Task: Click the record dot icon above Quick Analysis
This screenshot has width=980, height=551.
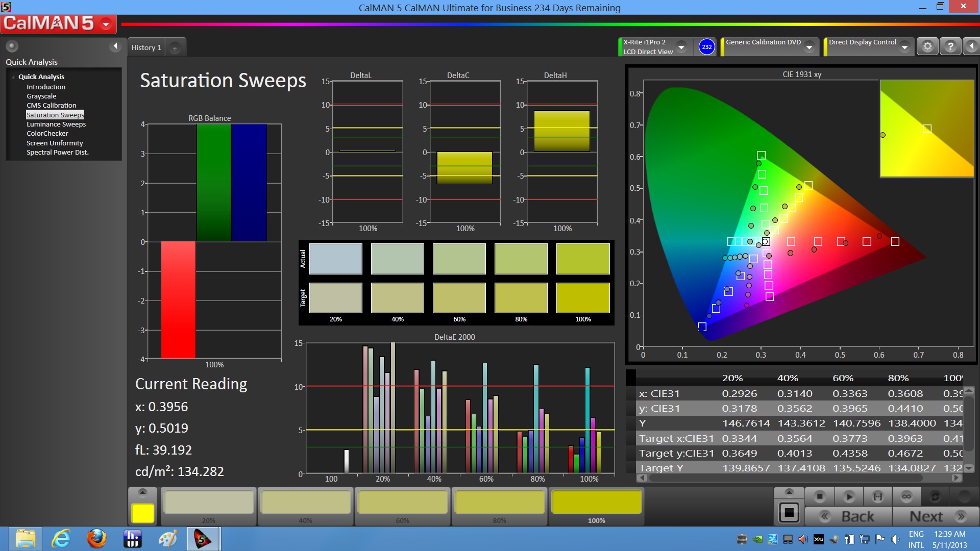Action: click(x=12, y=46)
